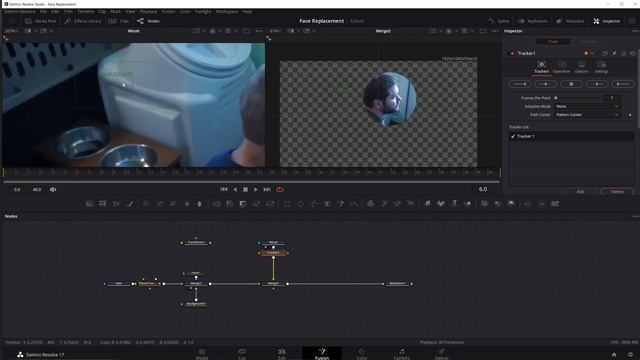Select the MediaOut1 node
The image size is (640, 360).
397,284
